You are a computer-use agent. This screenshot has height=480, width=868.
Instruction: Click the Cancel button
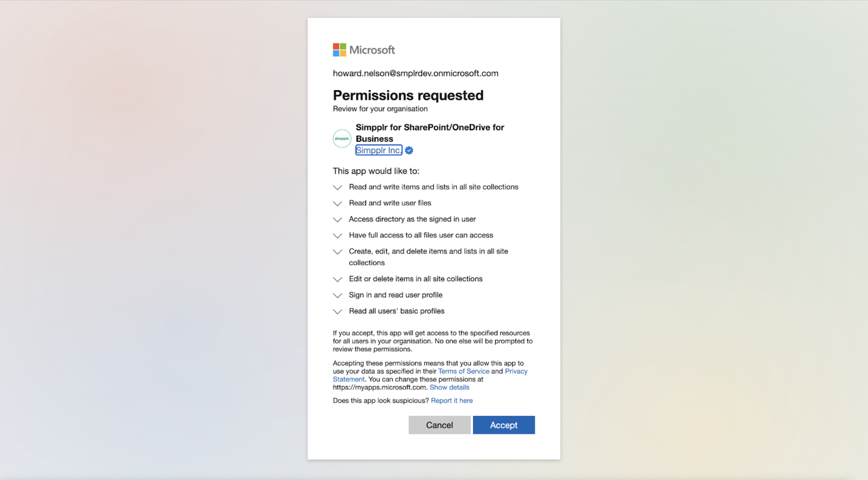[x=439, y=425]
